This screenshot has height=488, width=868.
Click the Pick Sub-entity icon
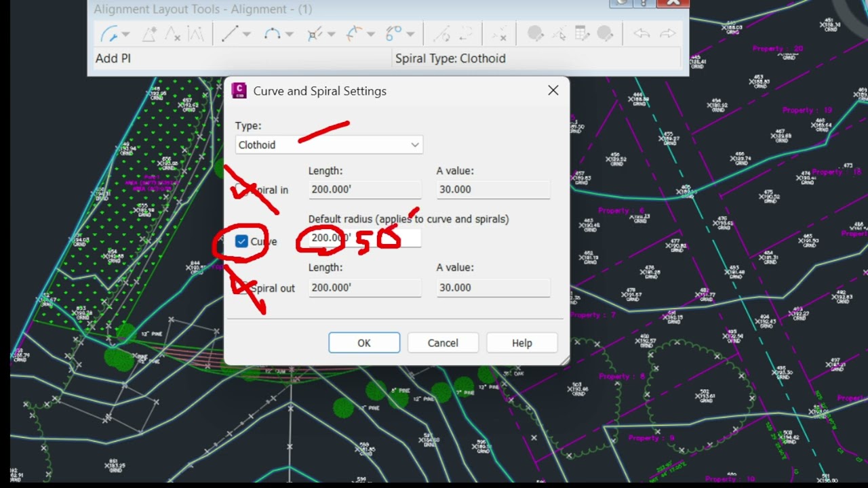point(559,34)
